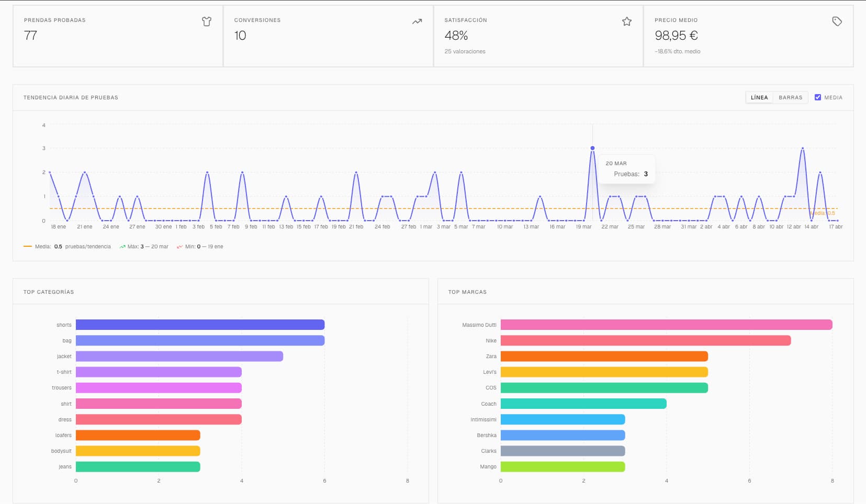Switch to the BARRAS chart view

pos(790,97)
